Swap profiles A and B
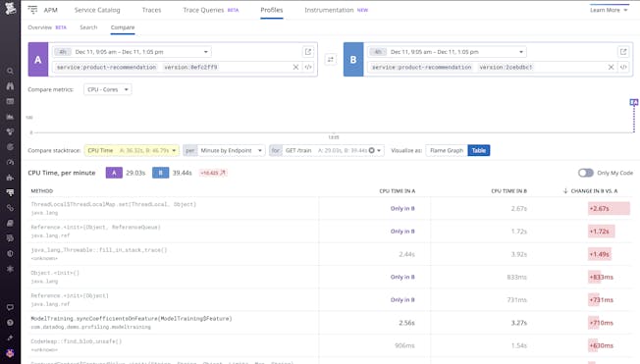Image resolution: width=640 pixels, height=364 pixels. 331,60
